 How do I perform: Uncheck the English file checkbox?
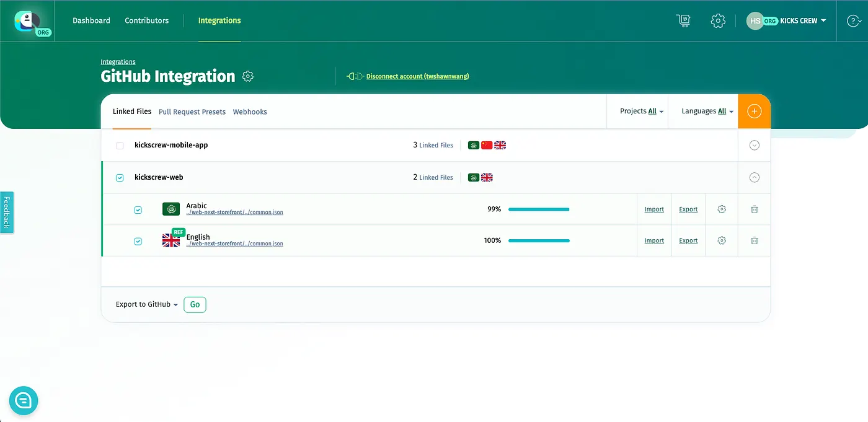(x=138, y=241)
